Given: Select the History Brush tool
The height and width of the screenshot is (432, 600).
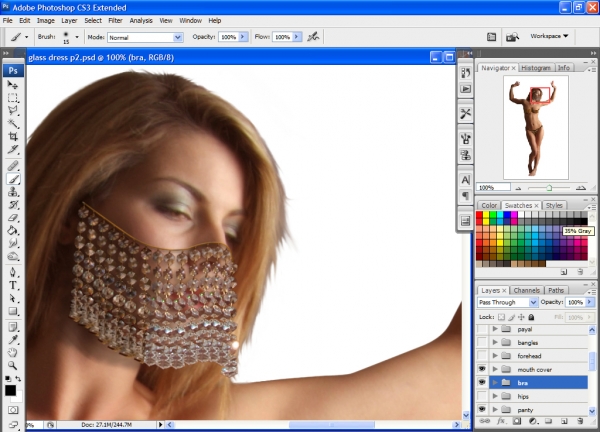Looking at the screenshot, I should point(13,205).
